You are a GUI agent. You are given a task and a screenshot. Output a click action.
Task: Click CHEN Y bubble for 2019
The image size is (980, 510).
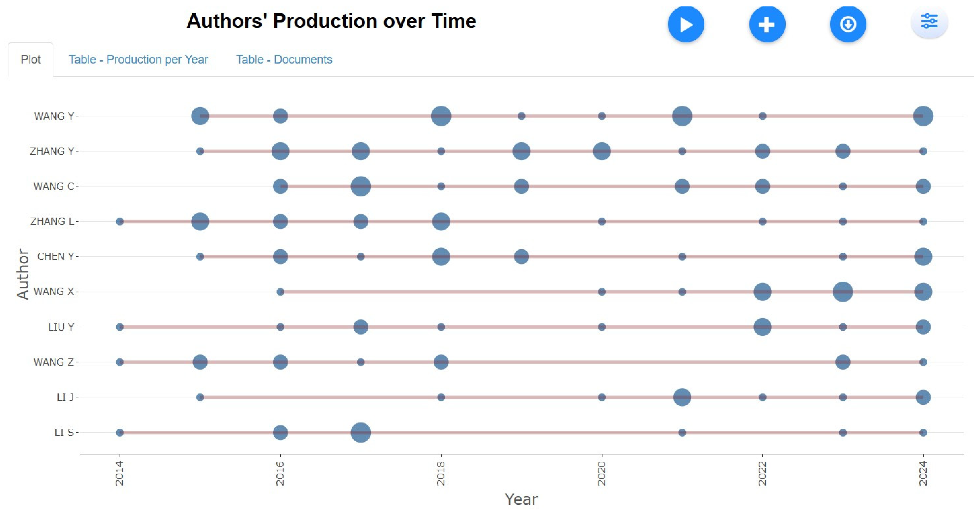[x=521, y=256]
